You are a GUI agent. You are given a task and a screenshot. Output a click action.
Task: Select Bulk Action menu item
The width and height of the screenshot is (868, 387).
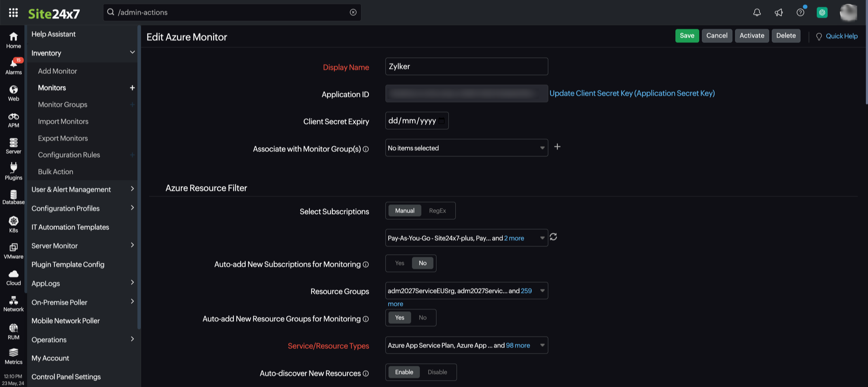coord(55,171)
